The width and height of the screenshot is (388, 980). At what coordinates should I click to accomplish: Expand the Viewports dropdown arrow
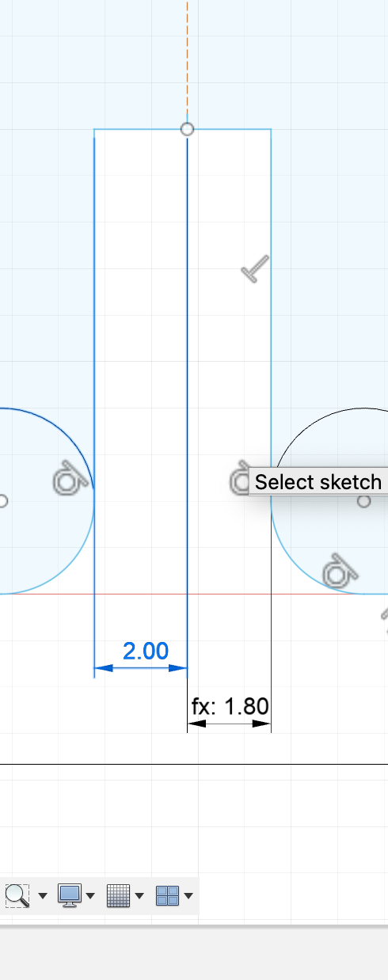(188, 896)
